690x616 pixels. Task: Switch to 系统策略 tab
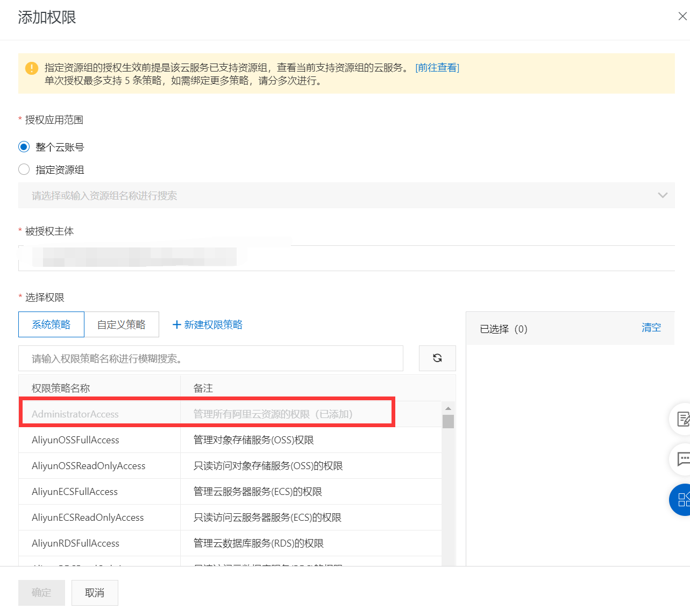[51, 324]
